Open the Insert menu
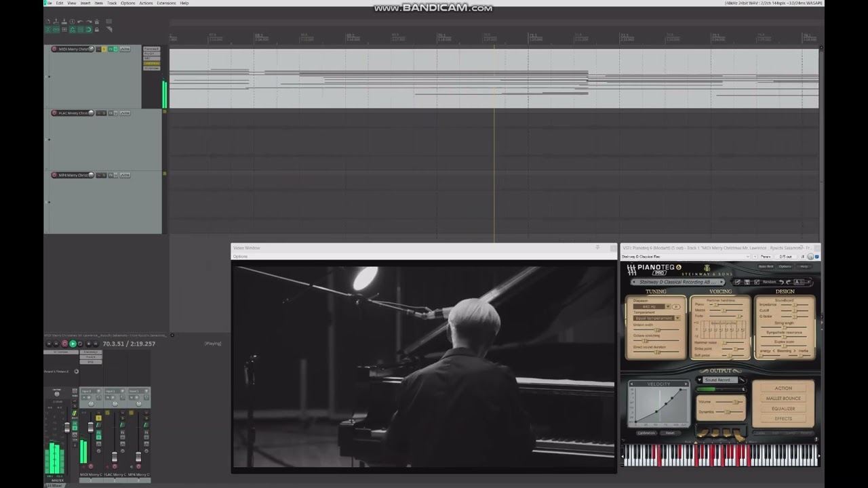Screen dimensions: 868x488 tap(85, 3)
